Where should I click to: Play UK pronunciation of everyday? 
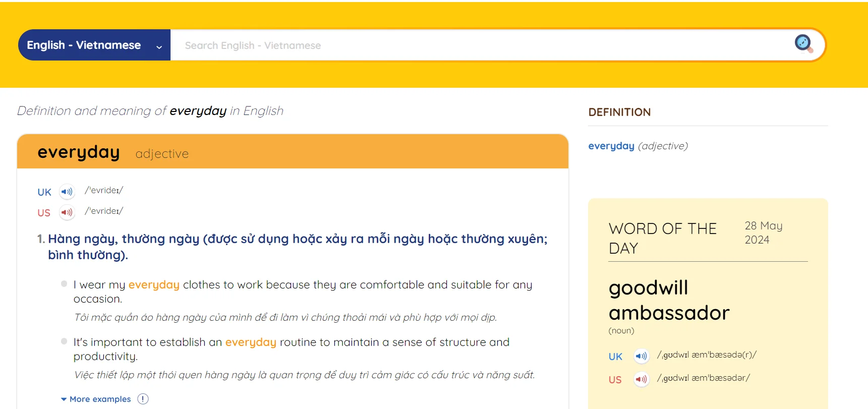point(67,192)
